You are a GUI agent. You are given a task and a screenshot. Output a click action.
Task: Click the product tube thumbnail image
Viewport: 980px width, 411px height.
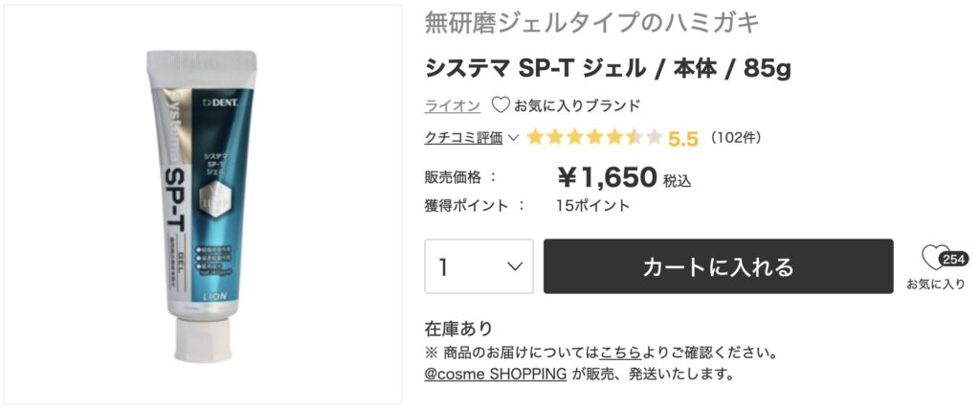[x=203, y=205]
